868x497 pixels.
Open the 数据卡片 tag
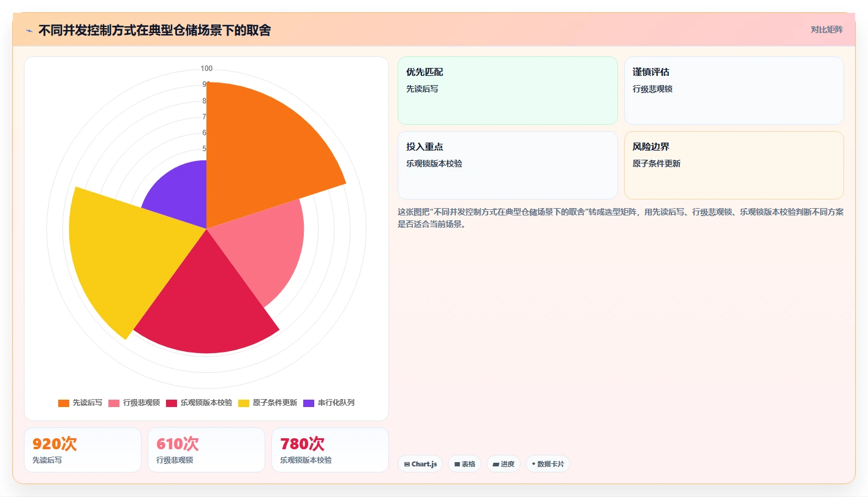[548, 464]
